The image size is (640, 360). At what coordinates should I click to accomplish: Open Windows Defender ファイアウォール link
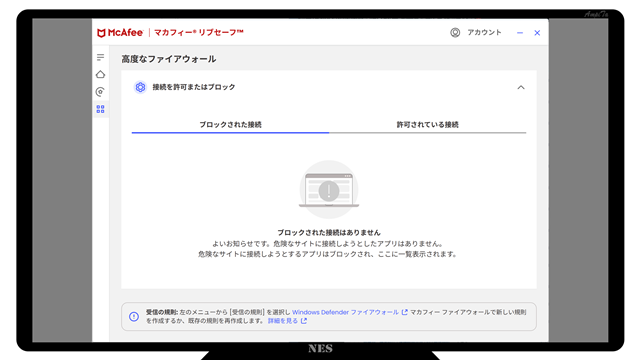(x=345, y=312)
